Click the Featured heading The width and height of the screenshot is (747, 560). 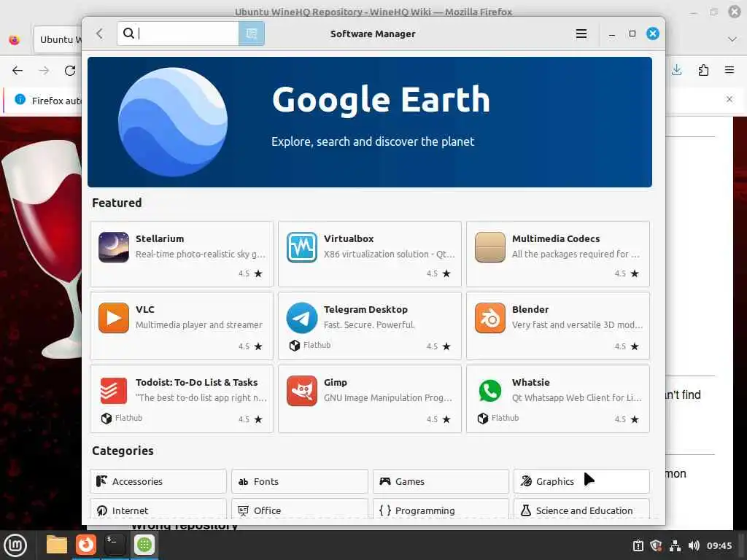[x=117, y=203]
